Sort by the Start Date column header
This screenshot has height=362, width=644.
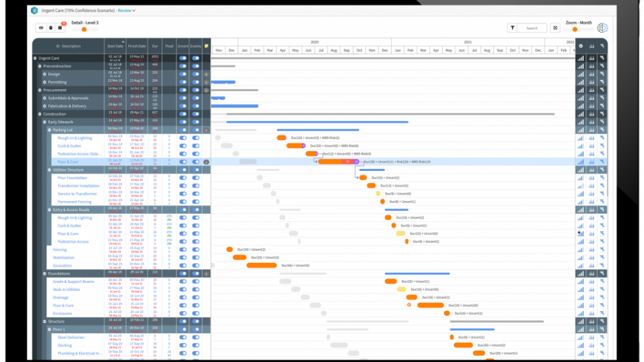(115, 46)
